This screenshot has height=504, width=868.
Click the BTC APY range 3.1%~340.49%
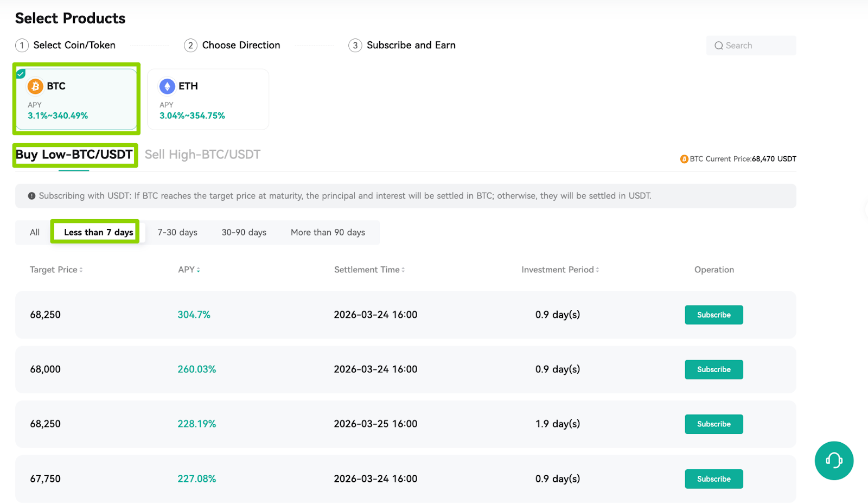[x=58, y=116]
